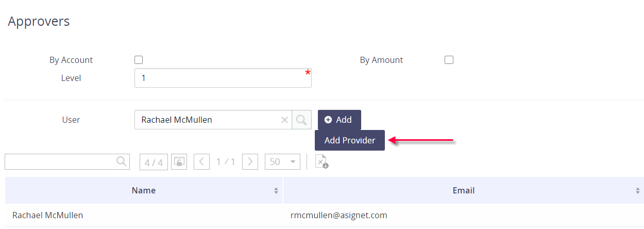Export the grid to Excel file

321,162
